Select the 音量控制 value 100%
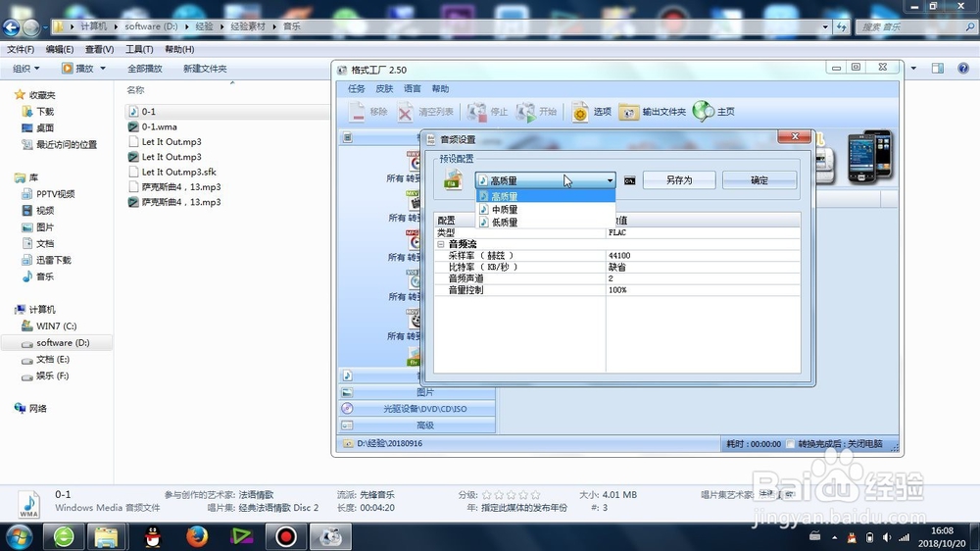This screenshot has height=551, width=980. pos(703,290)
